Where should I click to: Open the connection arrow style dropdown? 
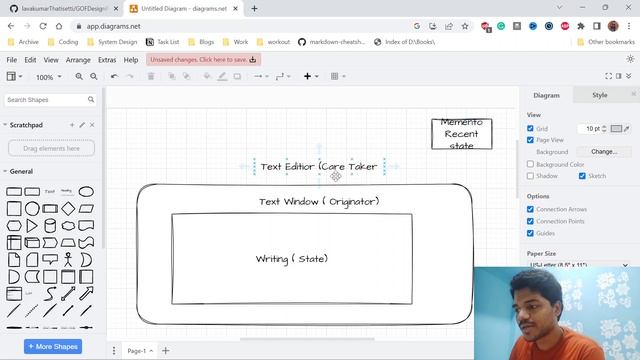(261, 76)
